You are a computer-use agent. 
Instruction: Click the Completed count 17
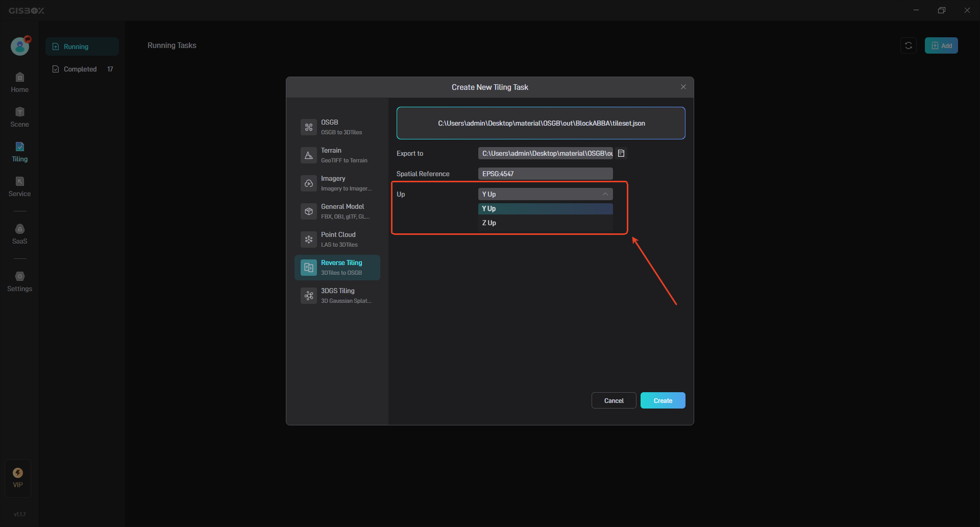pyautogui.click(x=110, y=69)
